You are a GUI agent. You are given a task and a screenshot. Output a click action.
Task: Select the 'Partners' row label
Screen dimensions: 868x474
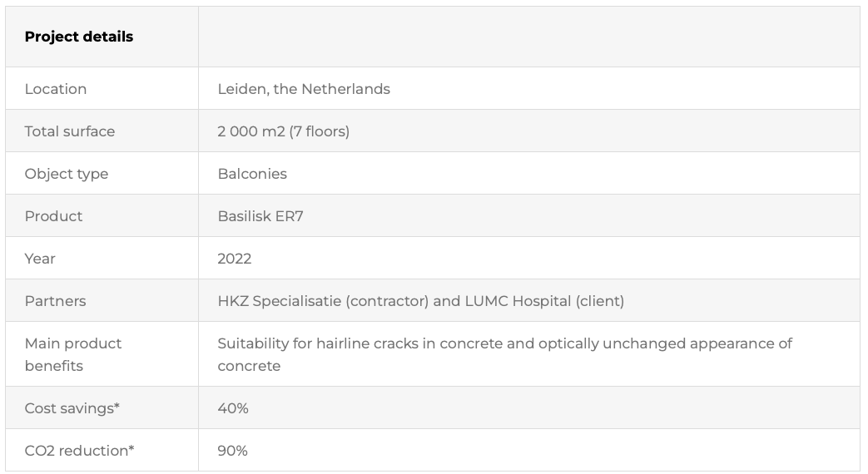click(x=55, y=301)
